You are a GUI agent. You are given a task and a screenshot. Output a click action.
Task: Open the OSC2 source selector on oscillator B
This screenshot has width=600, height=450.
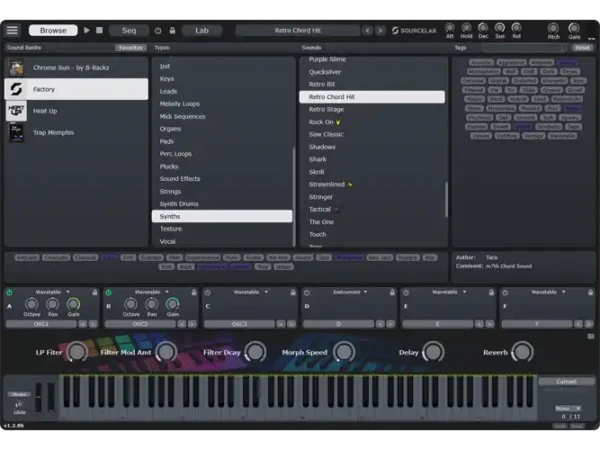[x=140, y=324]
